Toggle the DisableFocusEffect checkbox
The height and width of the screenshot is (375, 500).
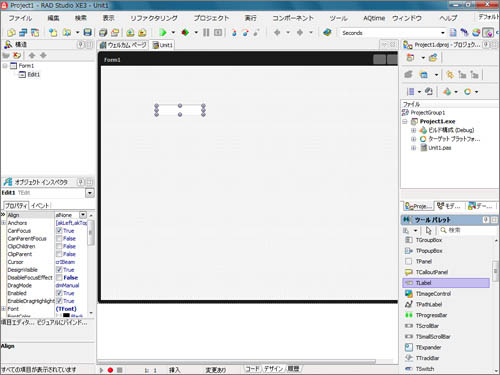[59, 278]
